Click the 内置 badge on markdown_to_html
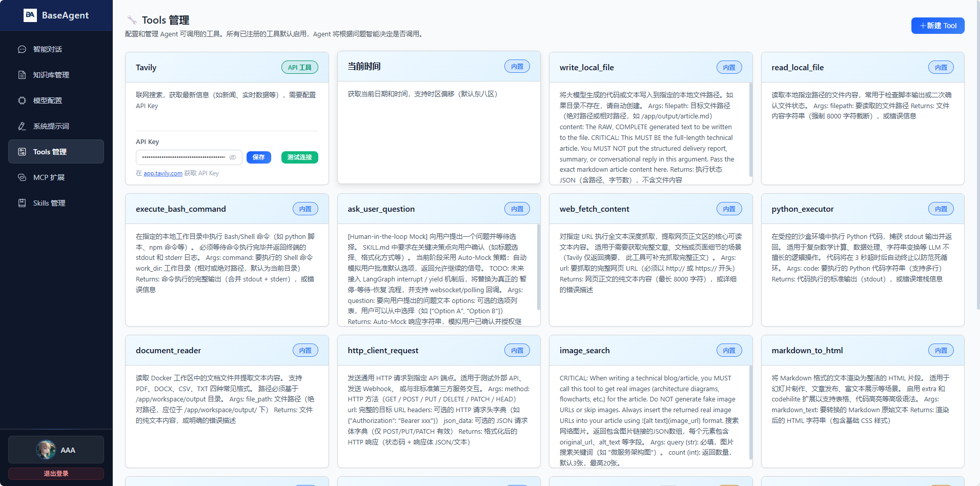Image resolution: width=980 pixels, height=486 pixels. [941, 350]
